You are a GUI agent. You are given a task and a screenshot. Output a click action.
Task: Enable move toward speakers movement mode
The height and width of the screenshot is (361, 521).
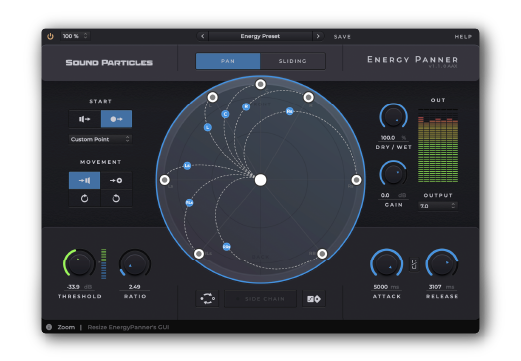pos(84,180)
